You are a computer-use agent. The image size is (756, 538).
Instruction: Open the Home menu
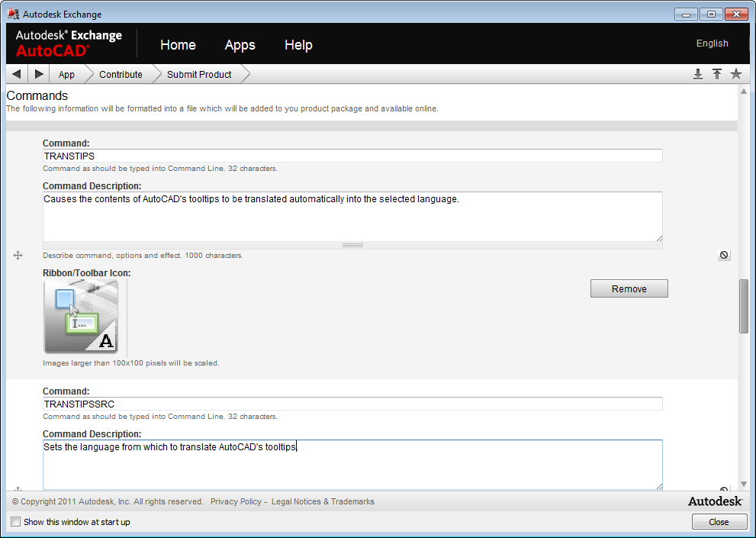pyautogui.click(x=178, y=45)
